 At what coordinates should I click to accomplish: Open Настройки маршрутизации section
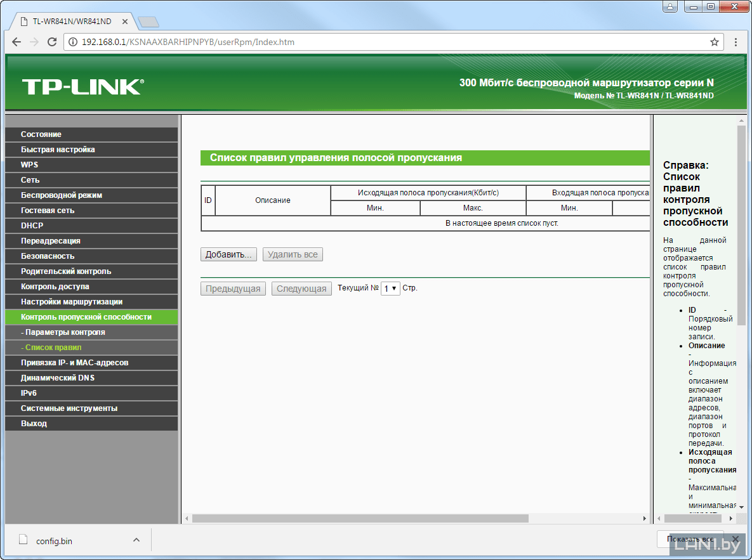[91, 302]
